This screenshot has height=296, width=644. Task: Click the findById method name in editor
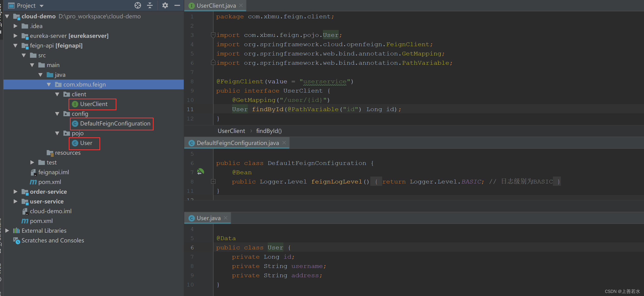coord(267,109)
